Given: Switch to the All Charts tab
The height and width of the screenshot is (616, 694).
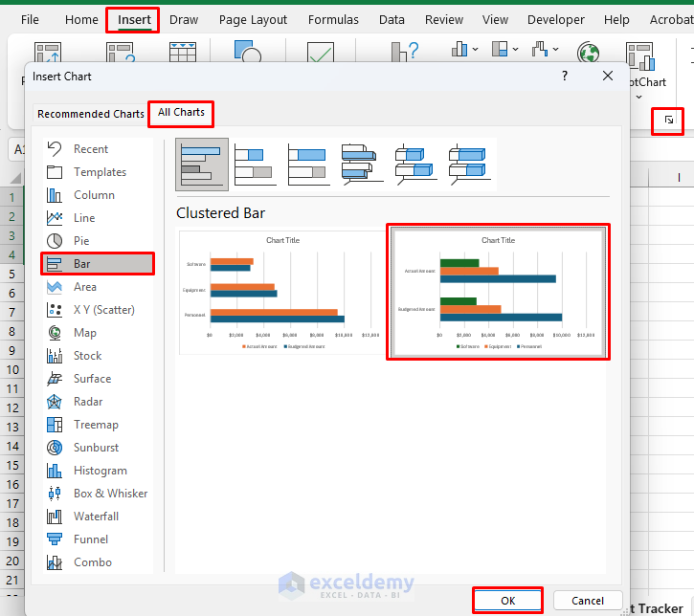Looking at the screenshot, I should coord(181,113).
